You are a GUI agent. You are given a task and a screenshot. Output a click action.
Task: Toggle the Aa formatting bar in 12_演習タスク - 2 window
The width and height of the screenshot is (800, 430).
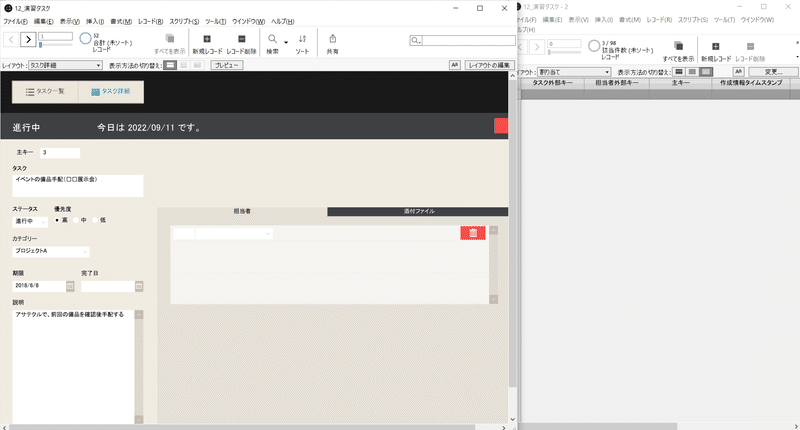[738, 72]
